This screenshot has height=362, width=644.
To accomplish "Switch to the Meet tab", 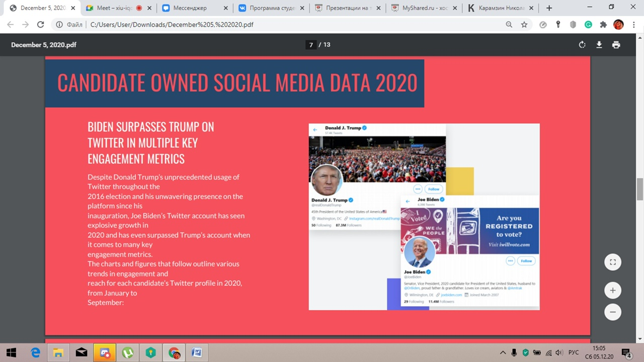I will (x=118, y=8).
